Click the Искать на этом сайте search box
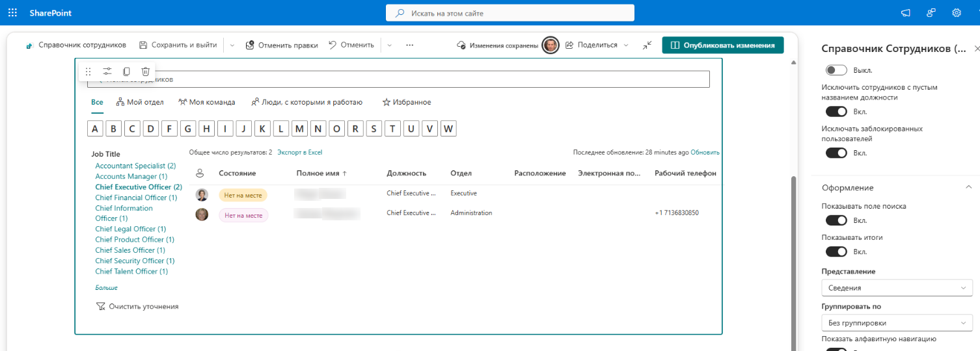This screenshot has height=351, width=980. 510,13
